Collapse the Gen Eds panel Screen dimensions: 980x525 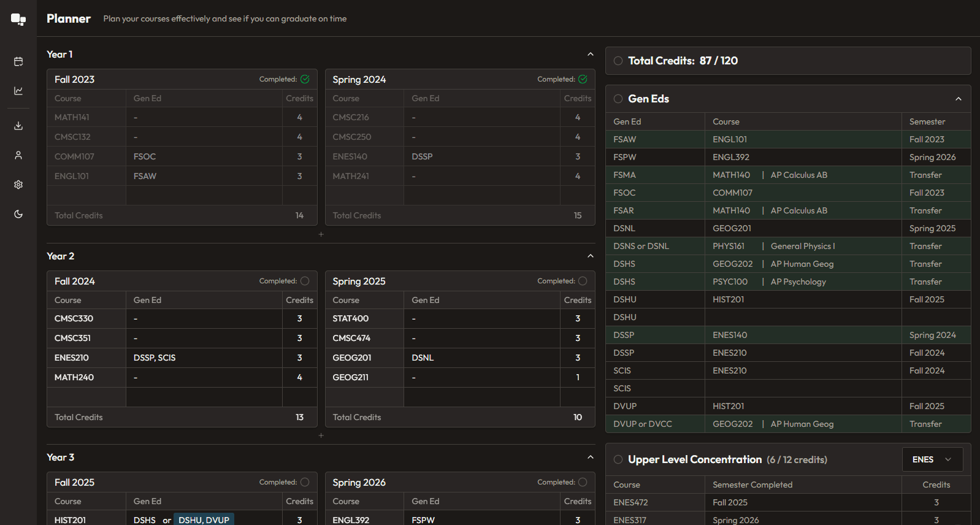click(958, 99)
